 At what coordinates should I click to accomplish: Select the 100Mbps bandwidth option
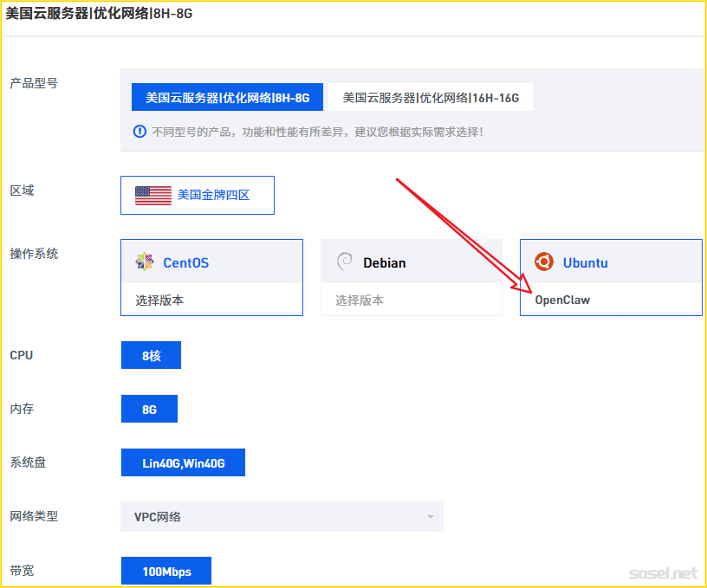166,572
